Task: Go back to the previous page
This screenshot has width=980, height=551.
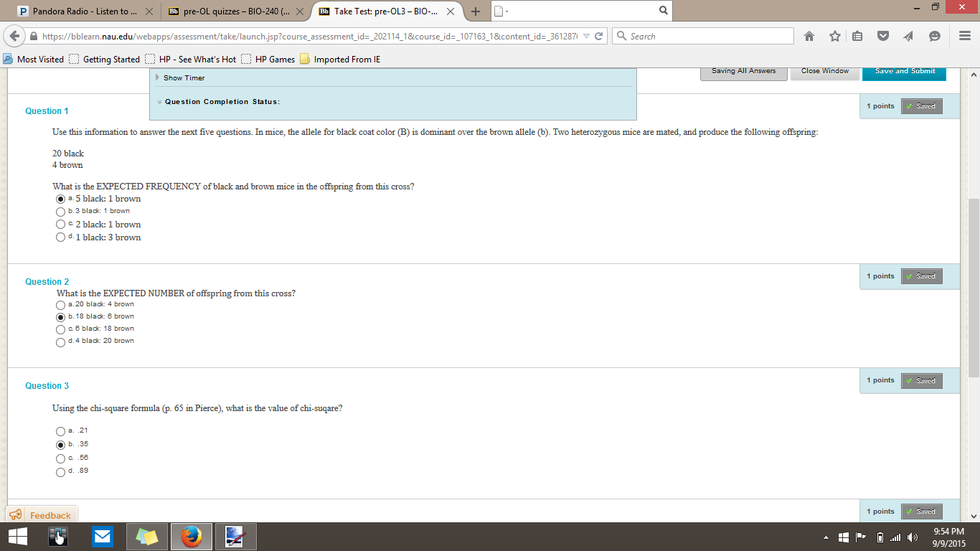Action: [14, 36]
